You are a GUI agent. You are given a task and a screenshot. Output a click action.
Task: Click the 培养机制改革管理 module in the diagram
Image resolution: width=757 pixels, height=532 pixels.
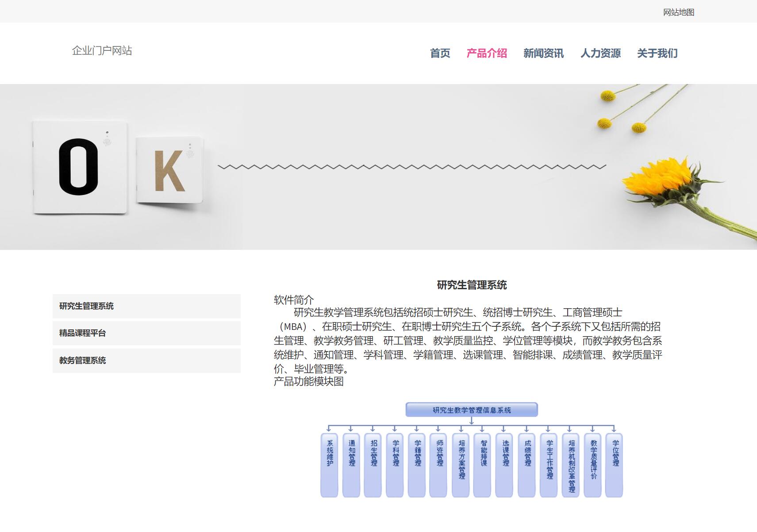tap(571, 465)
